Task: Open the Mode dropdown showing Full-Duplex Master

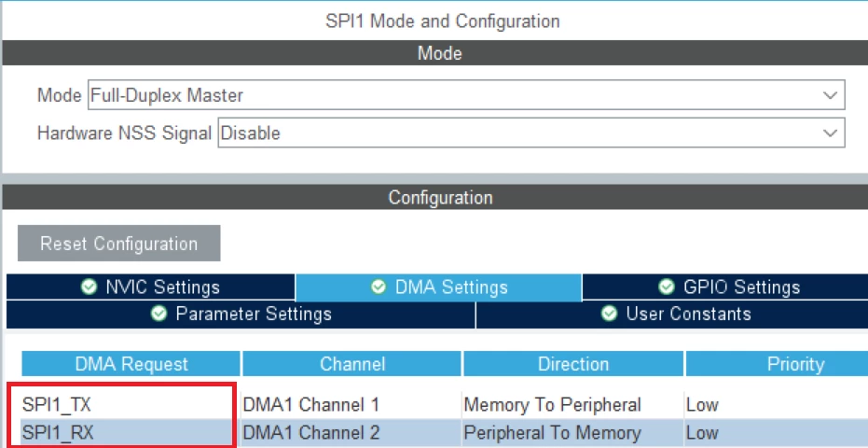Action: coord(466,95)
